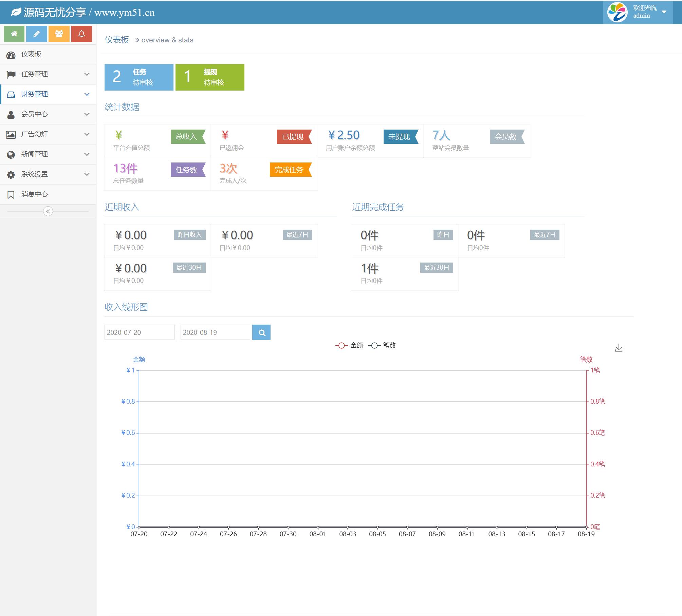Open 消息中心 menu item
Viewport: 682px width, 616px height.
coord(34,194)
